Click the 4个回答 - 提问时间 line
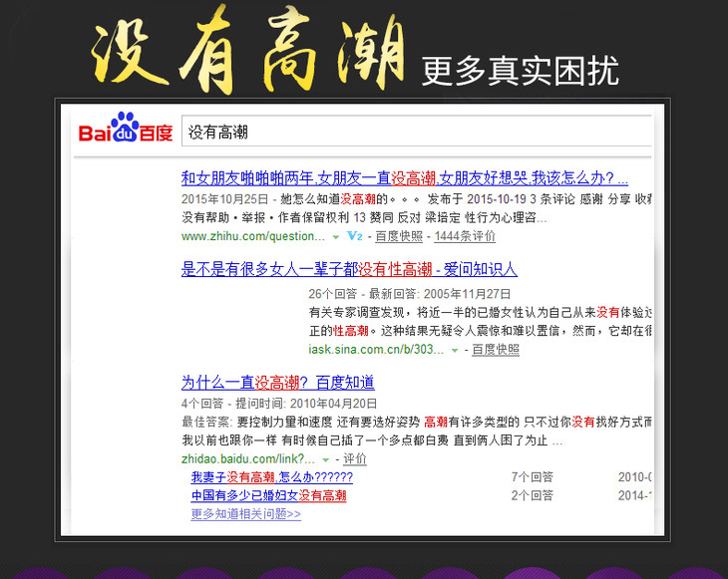Screen dimensions: 728x579 [279, 404]
